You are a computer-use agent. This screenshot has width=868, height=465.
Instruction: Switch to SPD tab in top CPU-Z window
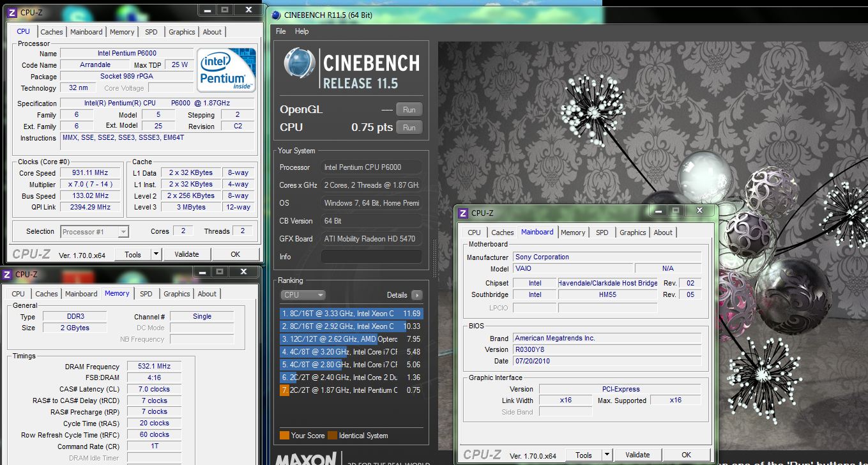tap(151, 32)
